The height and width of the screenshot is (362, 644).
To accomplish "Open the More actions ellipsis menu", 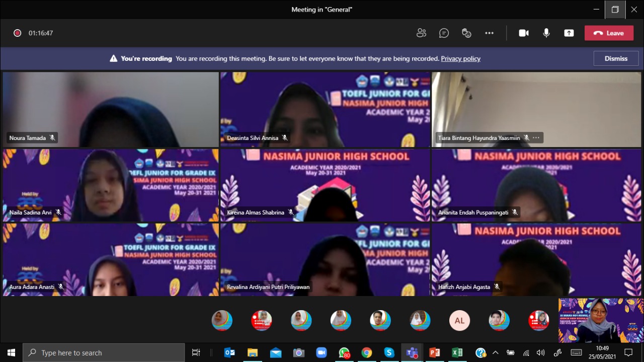I will click(489, 33).
